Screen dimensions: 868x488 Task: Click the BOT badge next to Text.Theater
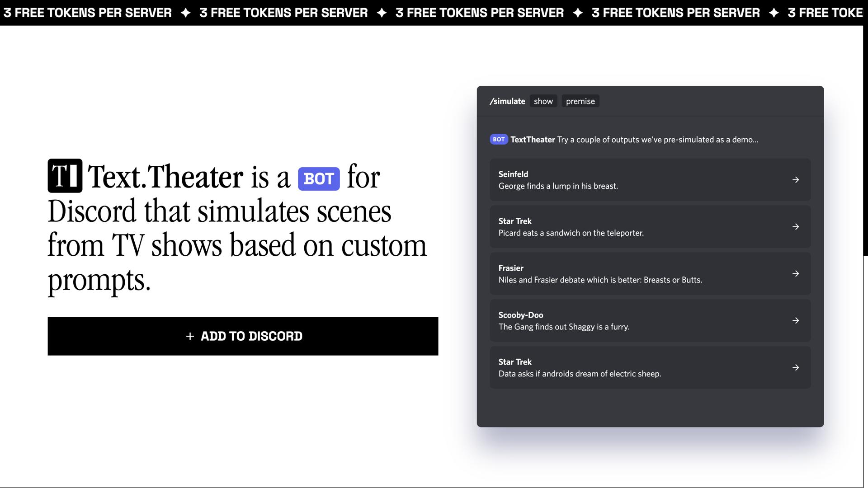(x=319, y=179)
